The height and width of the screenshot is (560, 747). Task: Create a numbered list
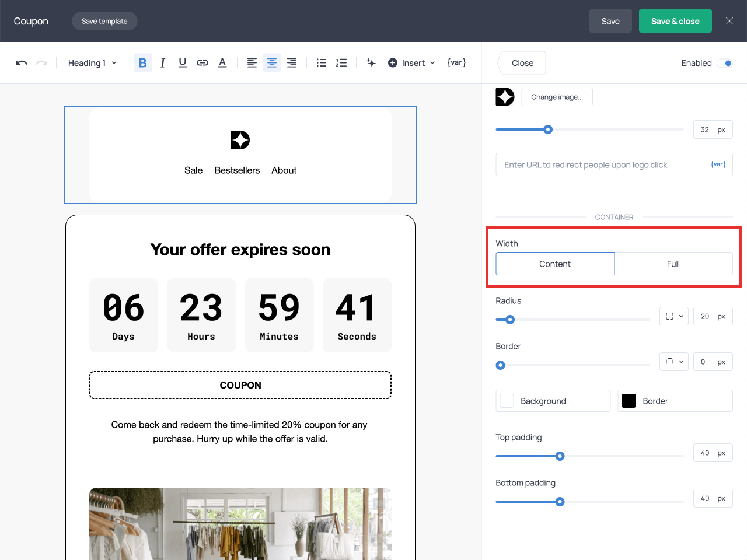[x=341, y=63]
